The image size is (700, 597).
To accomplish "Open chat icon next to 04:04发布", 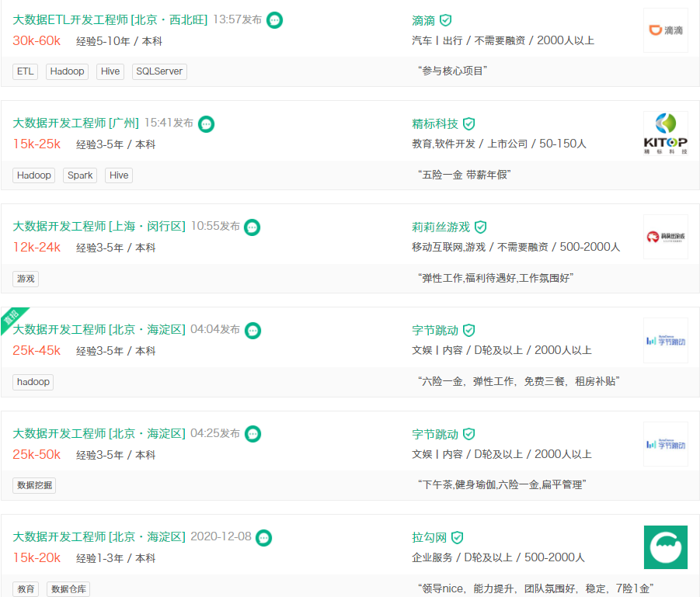I will (x=253, y=330).
